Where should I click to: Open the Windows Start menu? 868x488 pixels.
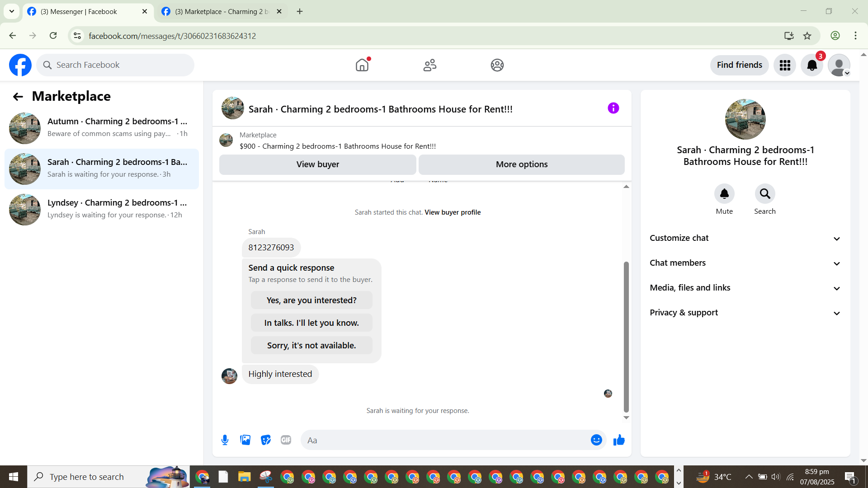coord(14,477)
